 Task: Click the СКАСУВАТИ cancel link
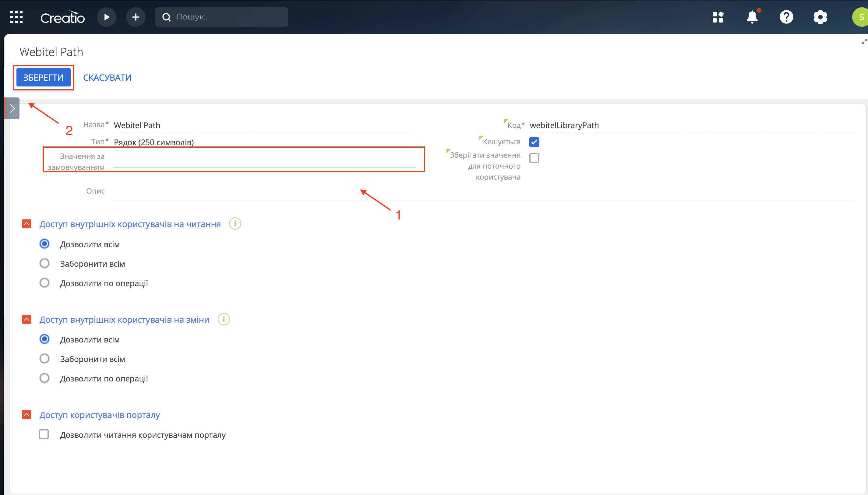[107, 78]
